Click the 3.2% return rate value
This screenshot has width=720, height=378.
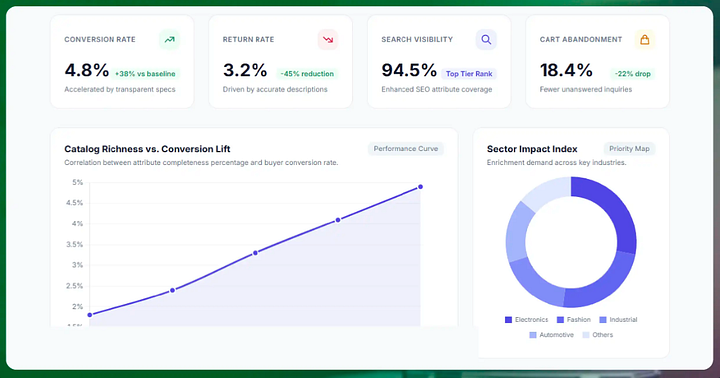pyautogui.click(x=245, y=71)
